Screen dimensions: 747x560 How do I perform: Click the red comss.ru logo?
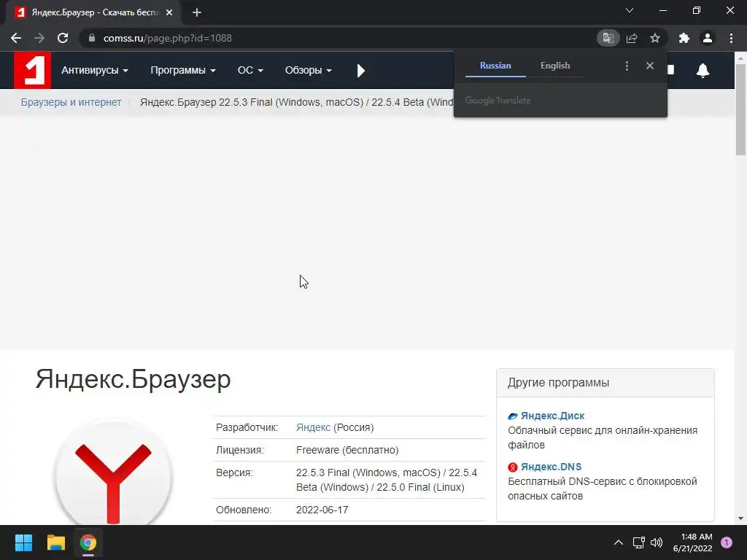[x=32, y=71]
